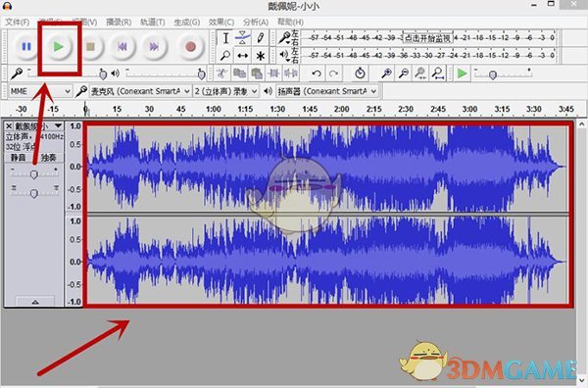Image resolution: width=588 pixels, height=388 pixels.
Task: Adjust the track gain slider
Action: 33,174
